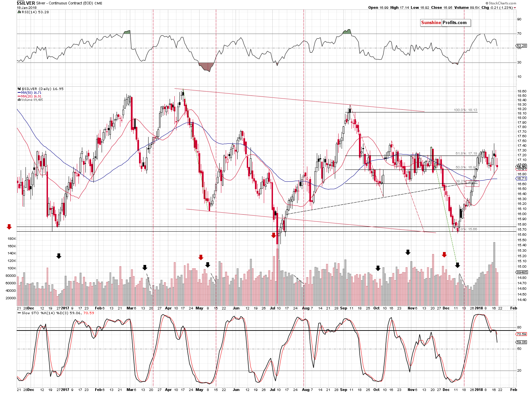Click the 'MA(50) 16.71' legend label

point(31,93)
